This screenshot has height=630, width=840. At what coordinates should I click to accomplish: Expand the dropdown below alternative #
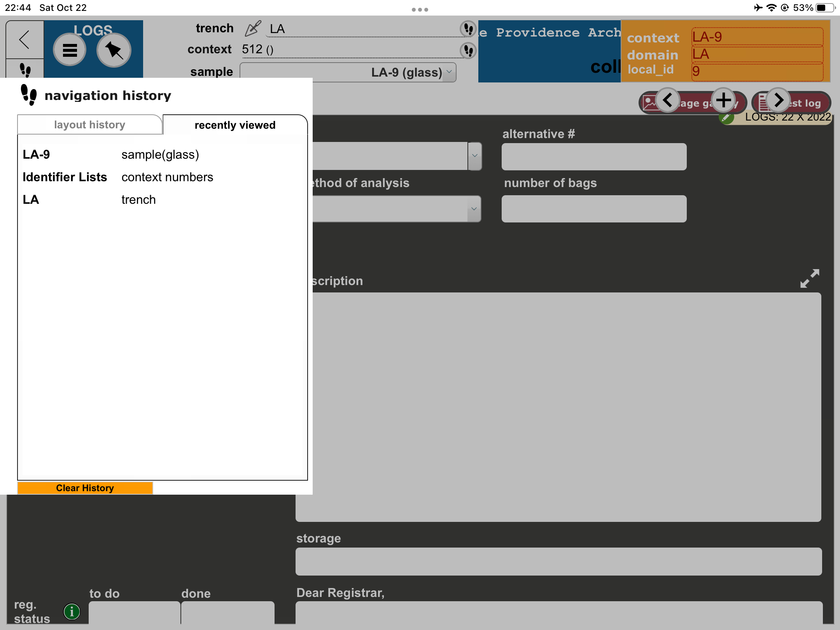coord(474,156)
